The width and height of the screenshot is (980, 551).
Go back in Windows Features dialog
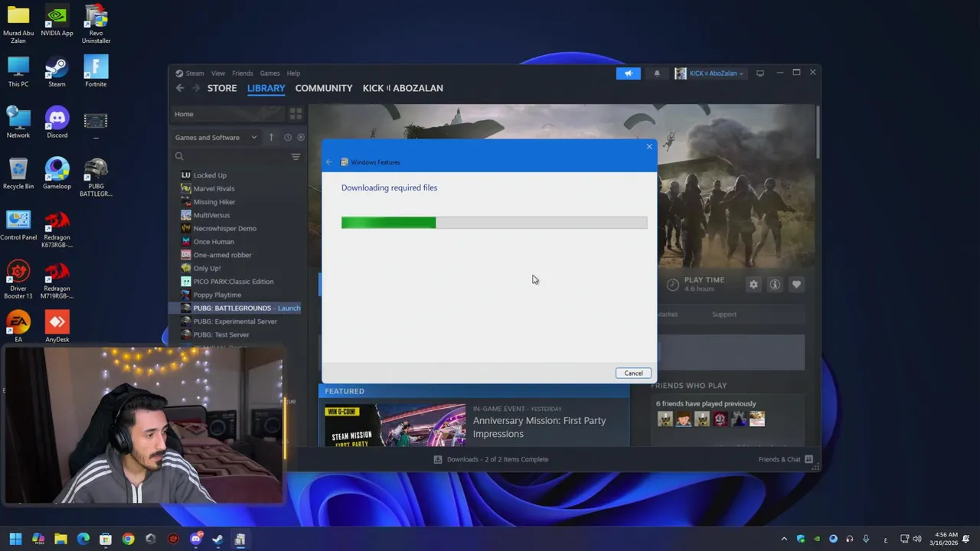coord(329,162)
